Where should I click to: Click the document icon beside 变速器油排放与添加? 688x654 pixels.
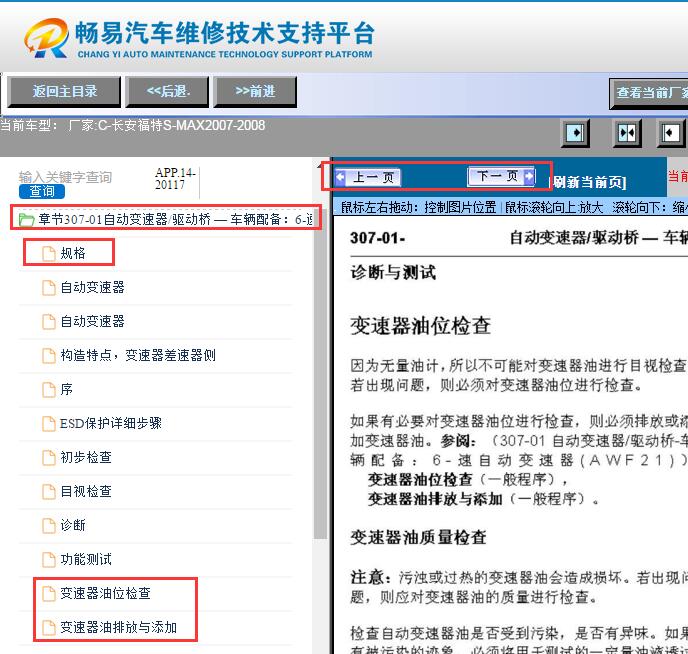(x=49, y=628)
